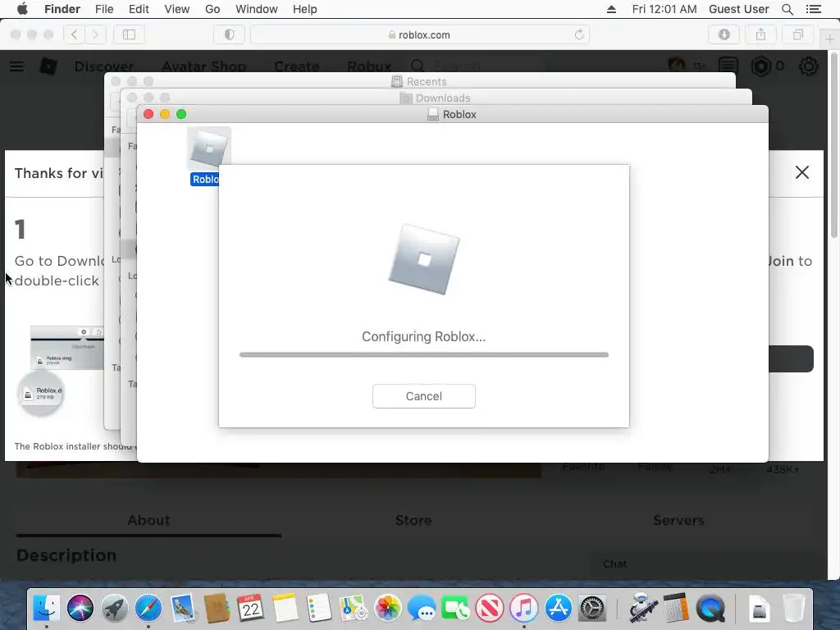The height and width of the screenshot is (630, 840).
Task: Click the roblox.com address bar
Action: [420, 34]
